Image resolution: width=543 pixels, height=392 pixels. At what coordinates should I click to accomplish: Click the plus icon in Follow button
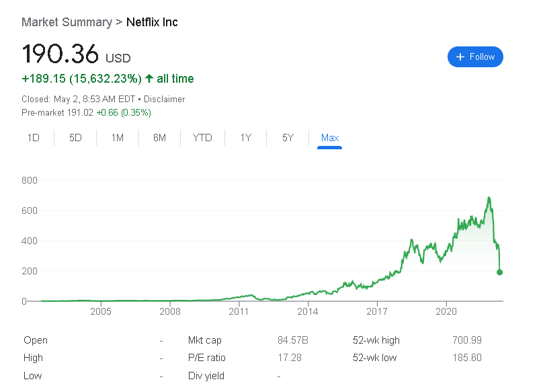pyautogui.click(x=460, y=57)
